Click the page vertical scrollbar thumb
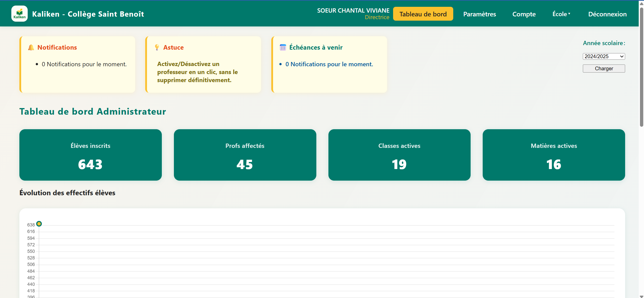 641,65
